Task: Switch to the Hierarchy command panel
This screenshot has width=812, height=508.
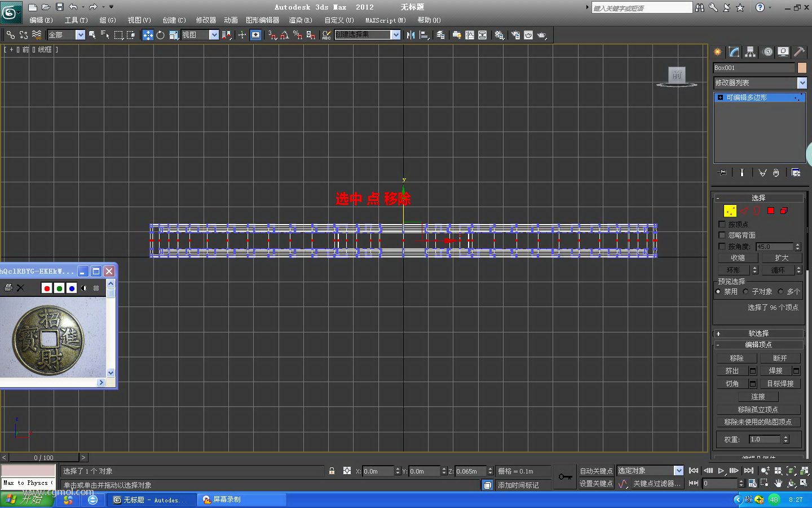Action: [751, 52]
